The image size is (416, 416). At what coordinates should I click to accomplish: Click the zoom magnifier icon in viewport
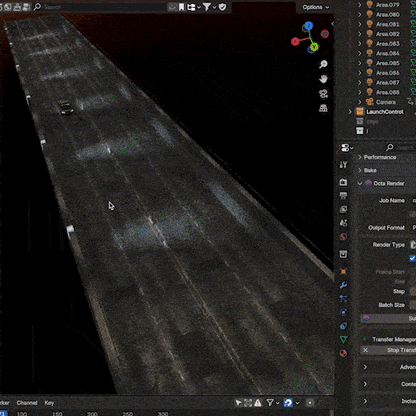tap(323, 64)
